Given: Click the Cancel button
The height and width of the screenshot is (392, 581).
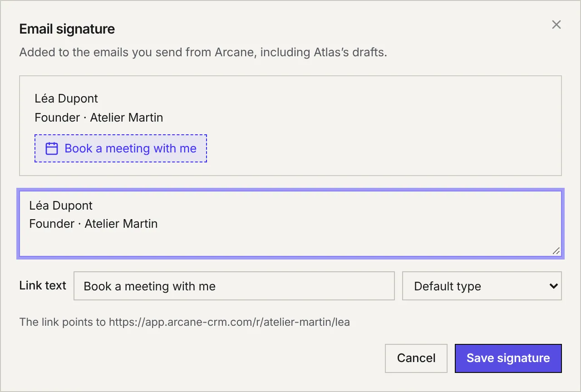Looking at the screenshot, I should [416, 358].
